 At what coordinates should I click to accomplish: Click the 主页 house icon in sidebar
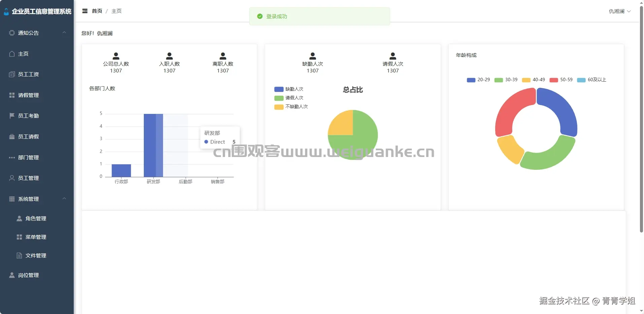pyautogui.click(x=12, y=54)
